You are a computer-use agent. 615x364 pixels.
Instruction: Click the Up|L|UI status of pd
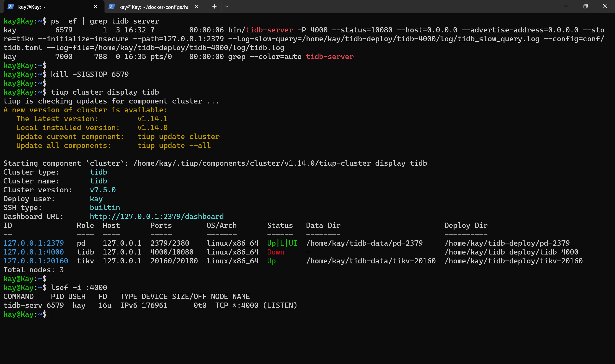pos(282,243)
